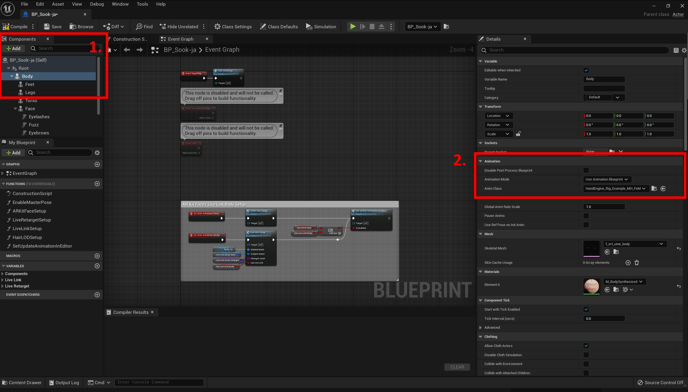Toggle Hide Unrelated nodes
The width and height of the screenshot is (688, 392).
[x=179, y=27]
